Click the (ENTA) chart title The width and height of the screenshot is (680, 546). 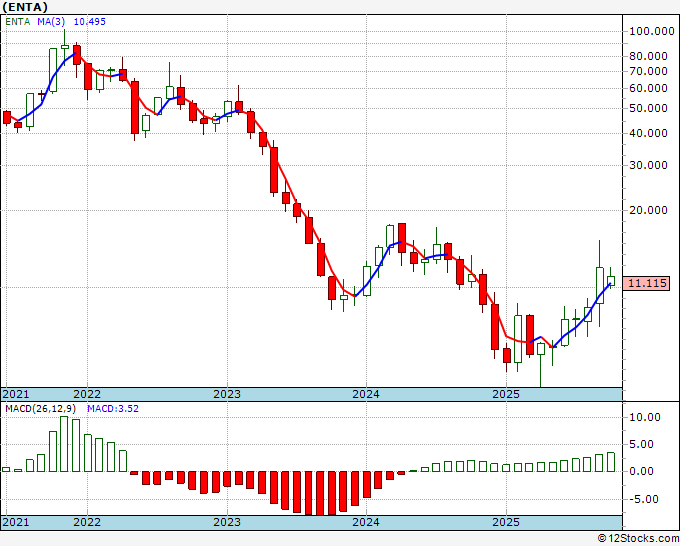point(25,7)
